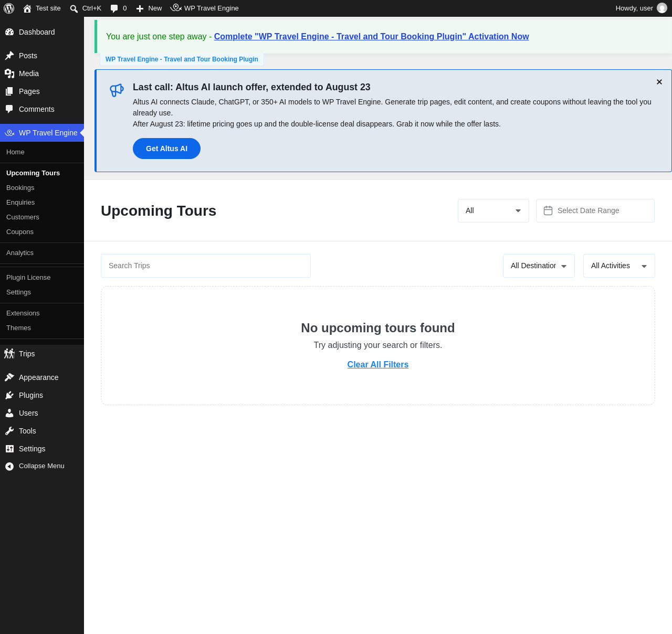
Task: Click the Plugins plug icon
Action: click(x=9, y=395)
